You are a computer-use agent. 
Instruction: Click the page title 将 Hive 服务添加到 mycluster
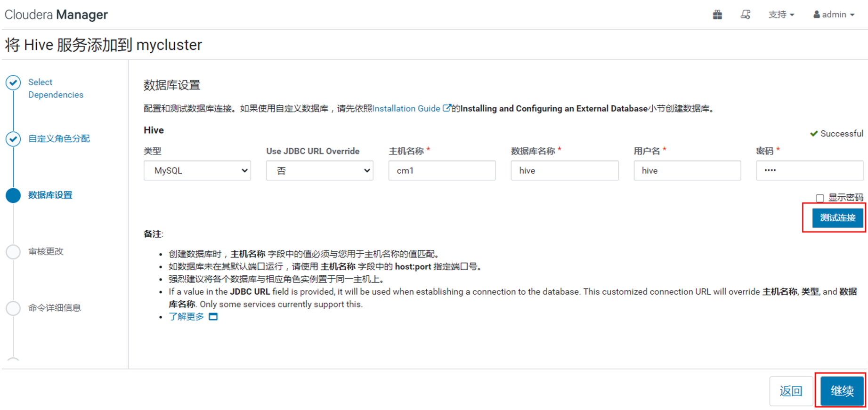tap(104, 45)
